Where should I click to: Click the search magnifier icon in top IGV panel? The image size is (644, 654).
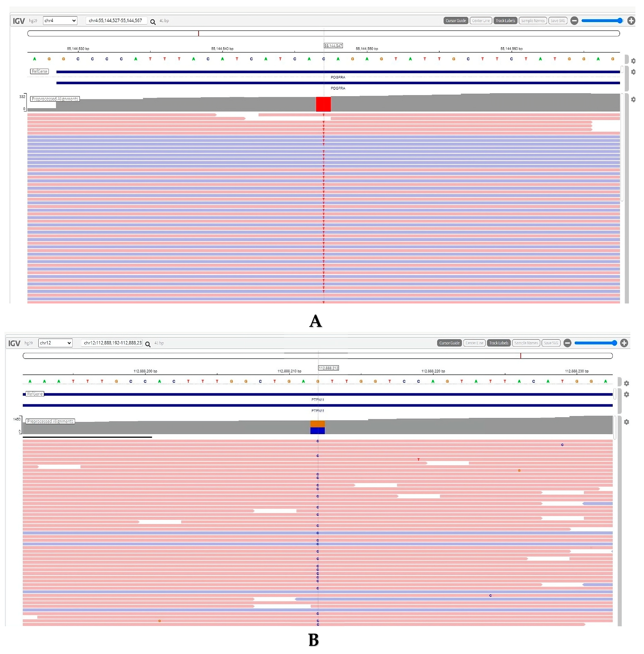click(153, 22)
